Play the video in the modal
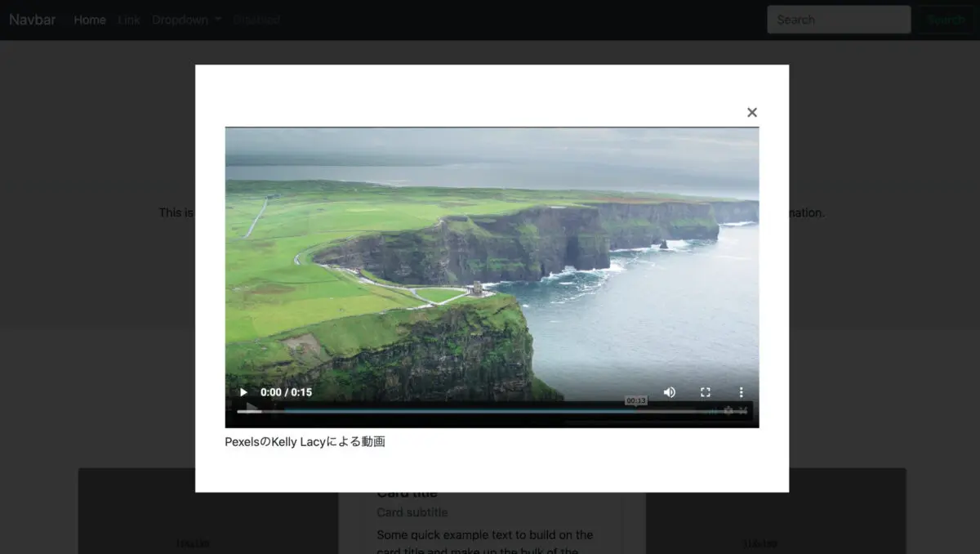The width and height of the screenshot is (980, 554). [243, 392]
